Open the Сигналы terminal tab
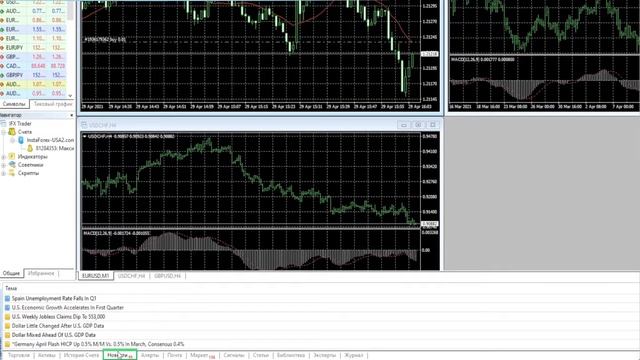The height and width of the screenshot is (360, 640). click(x=234, y=355)
